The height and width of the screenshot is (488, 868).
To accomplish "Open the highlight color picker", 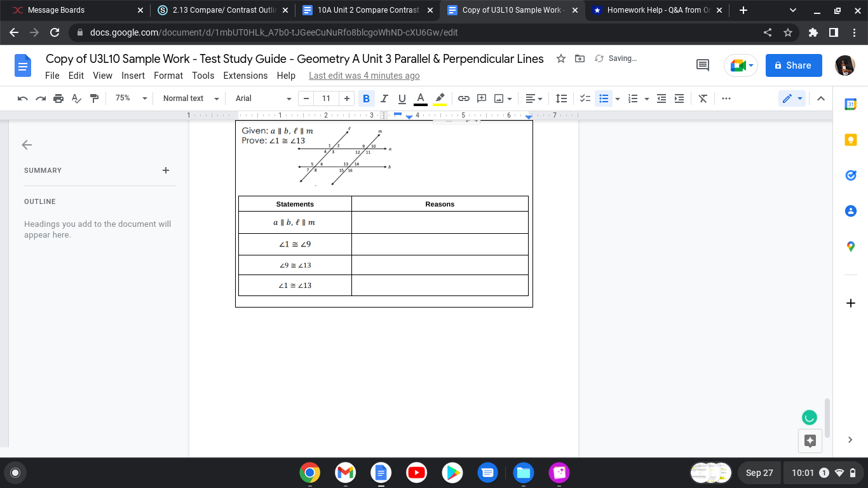I will 440,98.
